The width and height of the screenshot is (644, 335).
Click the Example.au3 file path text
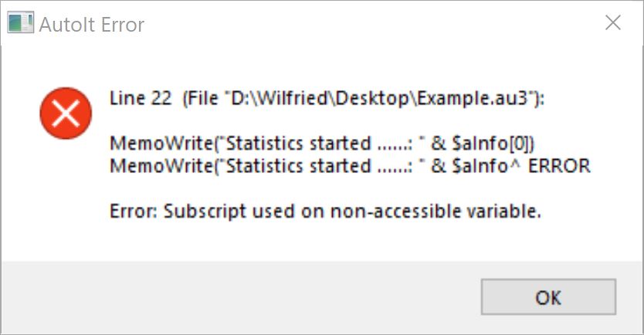(364, 99)
